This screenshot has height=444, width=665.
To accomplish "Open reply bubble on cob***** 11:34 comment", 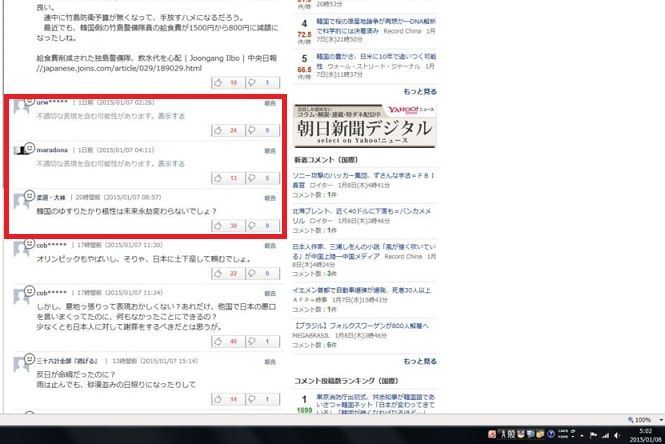I will [x=263, y=341].
